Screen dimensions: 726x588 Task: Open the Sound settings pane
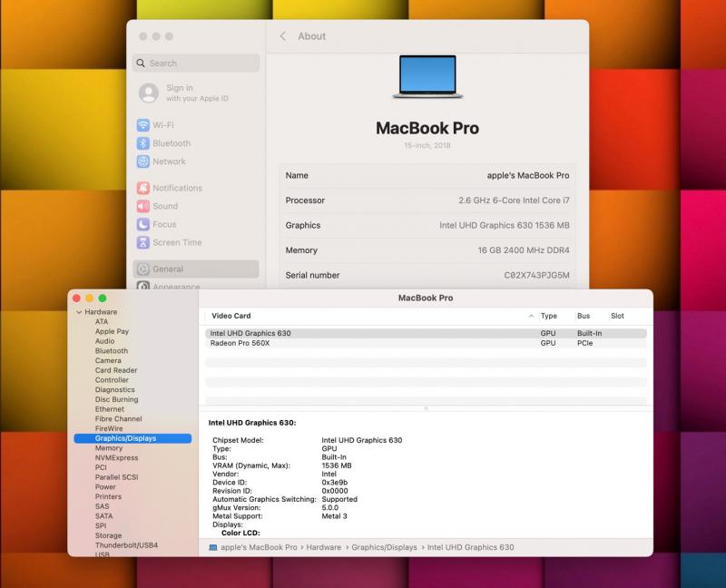pyautogui.click(x=196, y=206)
